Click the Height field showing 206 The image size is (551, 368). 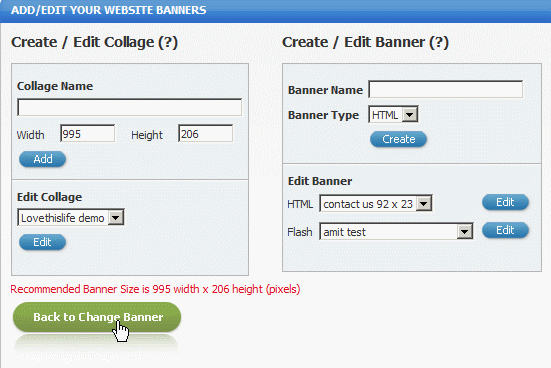(205, 133)
